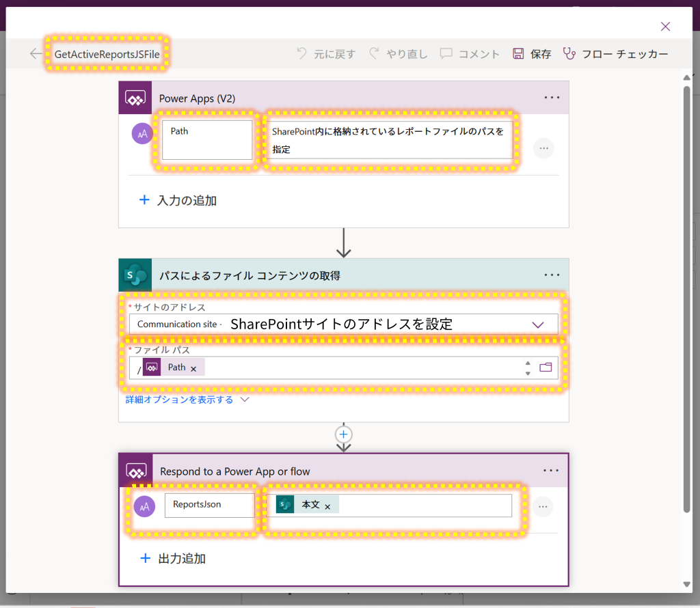Edit the Path input description field

point(389,140)
